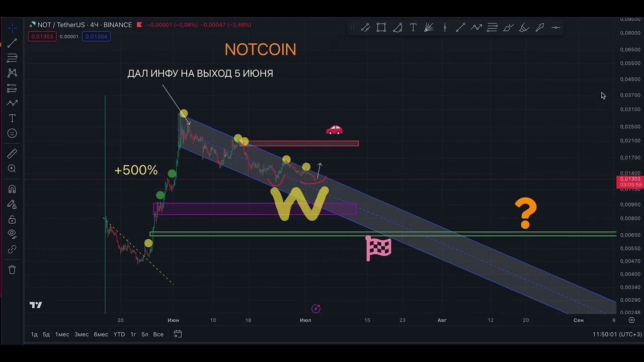
Task: Select the brush tool in favorites toolbar
Action: click(x=508, y=28)
